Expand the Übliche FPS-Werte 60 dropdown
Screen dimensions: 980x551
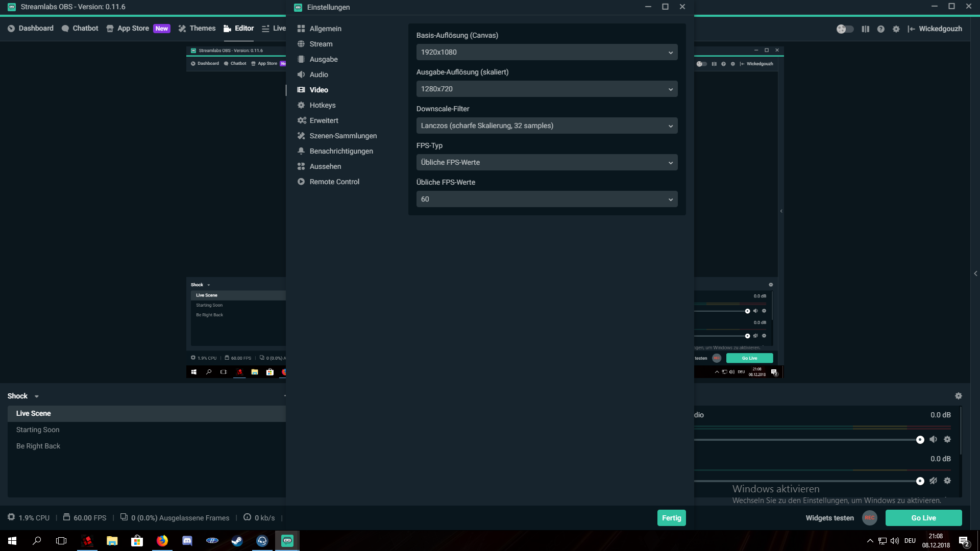[x=547, y=199]
